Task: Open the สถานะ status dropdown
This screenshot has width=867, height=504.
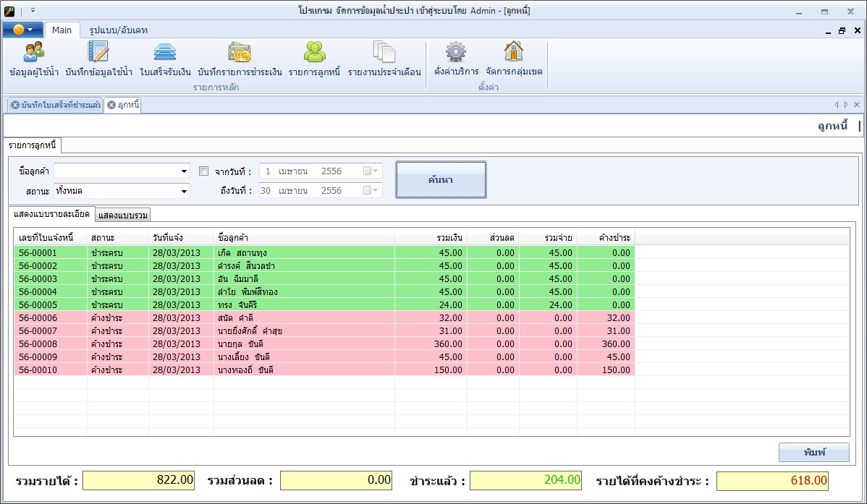Action: pos(184,191)
